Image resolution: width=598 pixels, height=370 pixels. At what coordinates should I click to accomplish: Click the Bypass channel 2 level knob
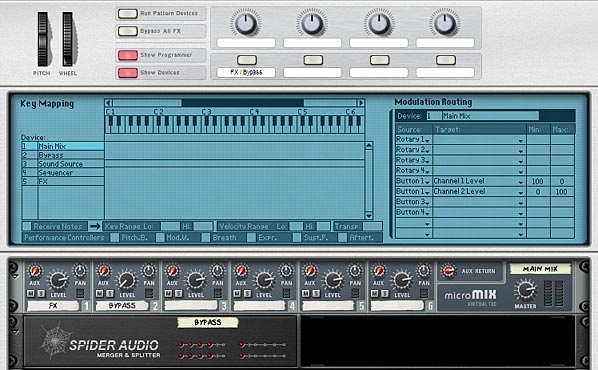pos(127,281)
